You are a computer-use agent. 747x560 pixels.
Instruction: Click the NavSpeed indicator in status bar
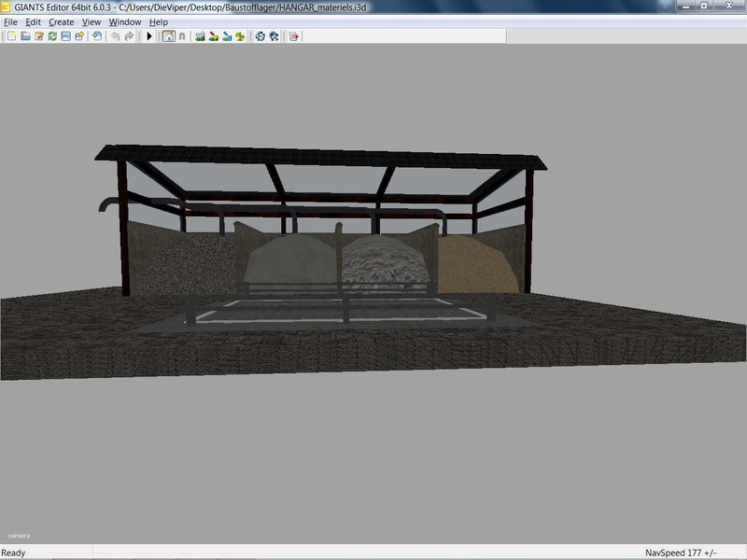684,553
